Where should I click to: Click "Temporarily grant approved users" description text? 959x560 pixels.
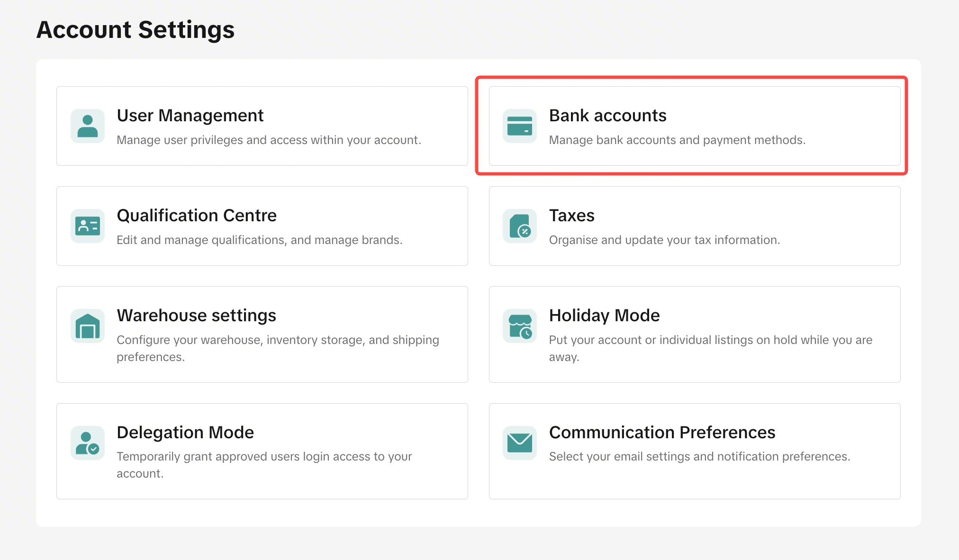[264, 457]
